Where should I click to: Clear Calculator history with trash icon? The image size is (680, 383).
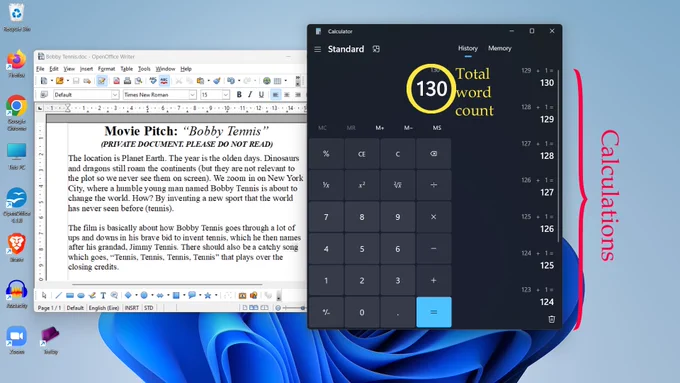[551, 319]
